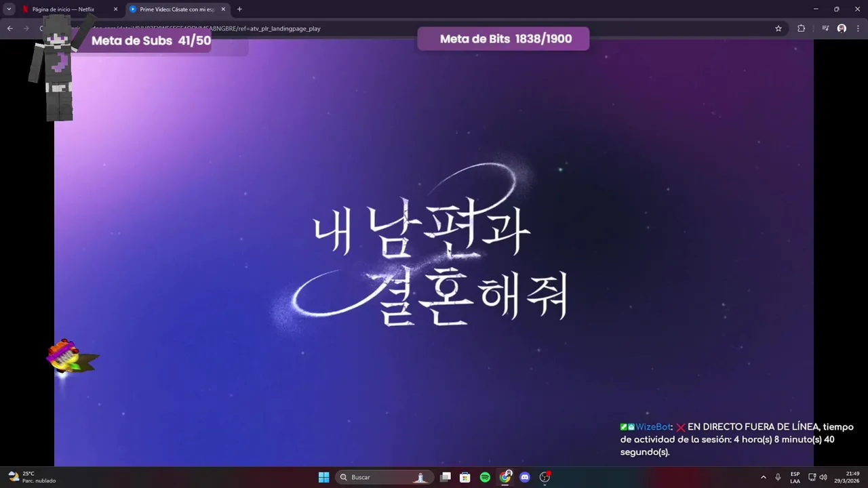Open the Extensions puzzle icon

[x=802, y=28]
